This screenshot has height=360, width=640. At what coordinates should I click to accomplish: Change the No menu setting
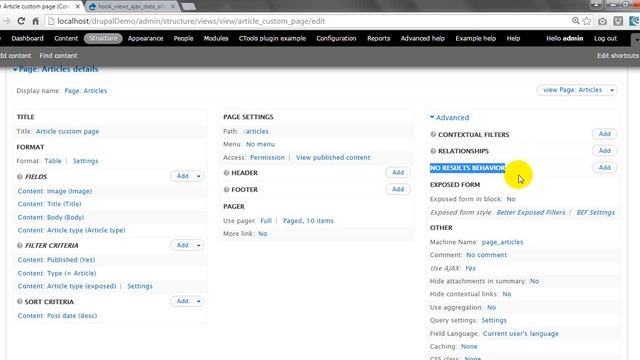coord(260,144)
